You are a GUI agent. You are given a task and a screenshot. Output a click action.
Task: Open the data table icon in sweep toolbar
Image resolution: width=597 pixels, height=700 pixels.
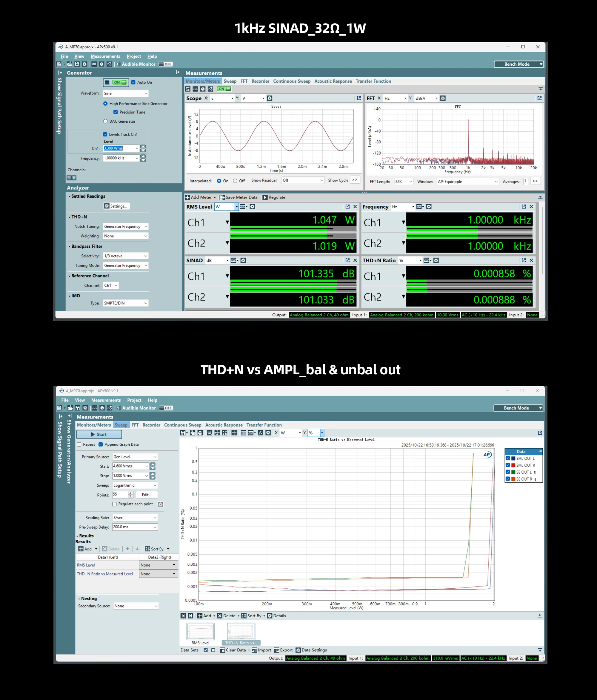[x=244, y=433]
